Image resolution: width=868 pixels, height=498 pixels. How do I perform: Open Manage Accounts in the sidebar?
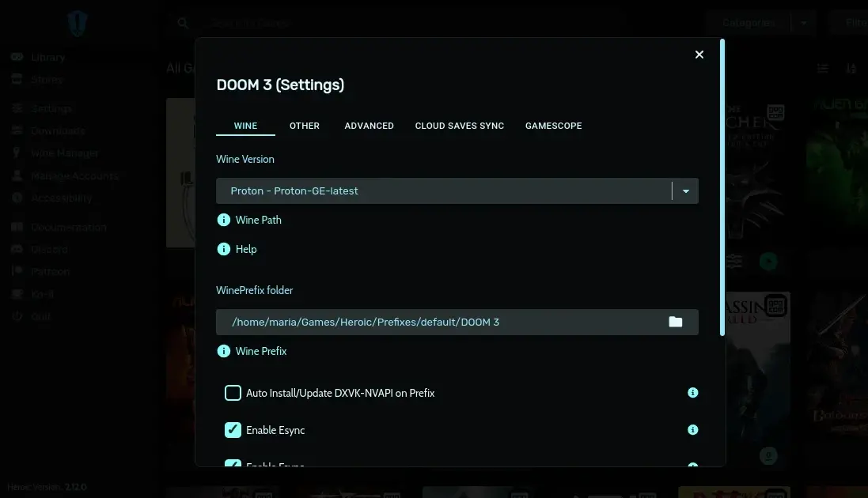coord(65,176)
